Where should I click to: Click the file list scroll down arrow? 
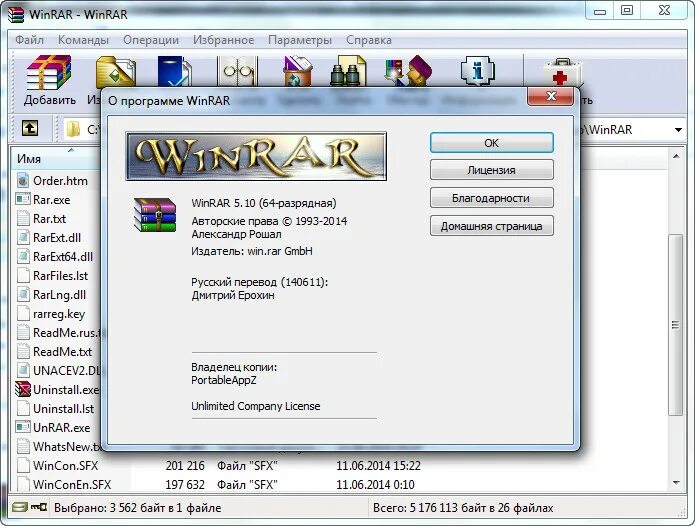point(676,483)
